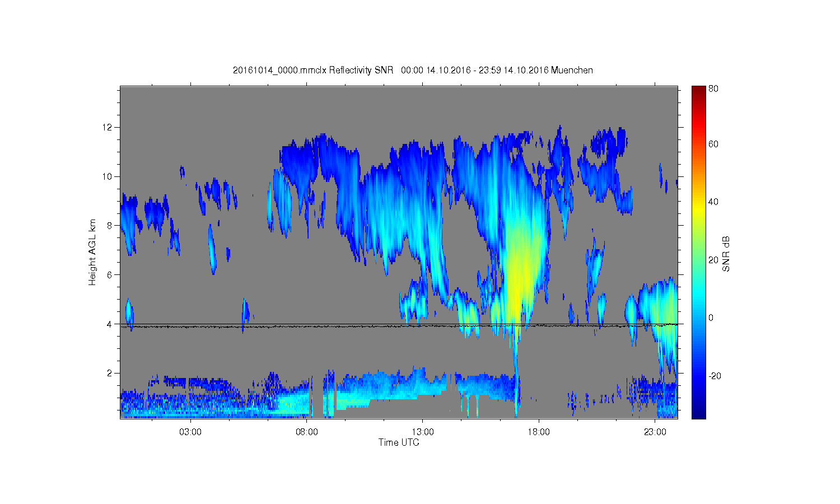Click the low-level cyan layer near 08:00

294,403
